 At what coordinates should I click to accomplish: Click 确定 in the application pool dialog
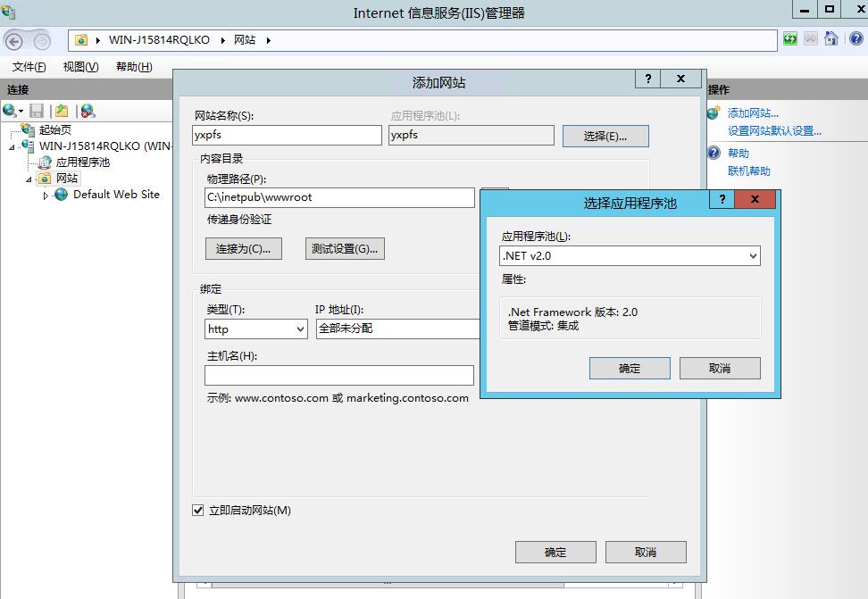[x=630, y=368]
